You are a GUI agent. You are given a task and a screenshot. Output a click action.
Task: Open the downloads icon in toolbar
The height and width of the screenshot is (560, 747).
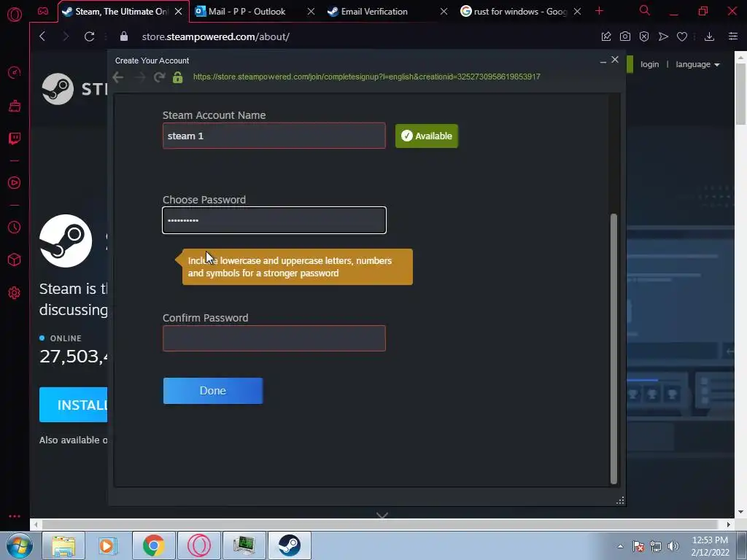click(709, 36)
